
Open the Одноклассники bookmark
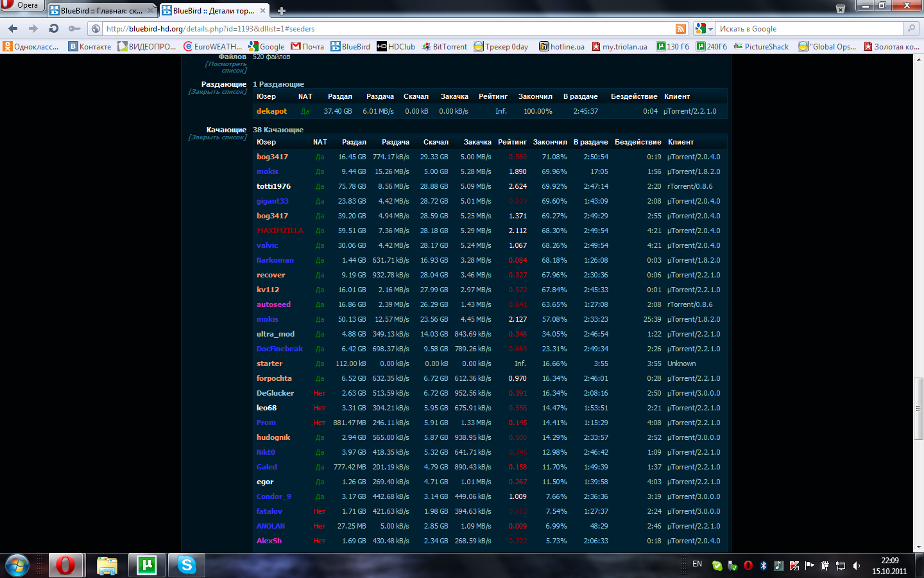point(31,46)
